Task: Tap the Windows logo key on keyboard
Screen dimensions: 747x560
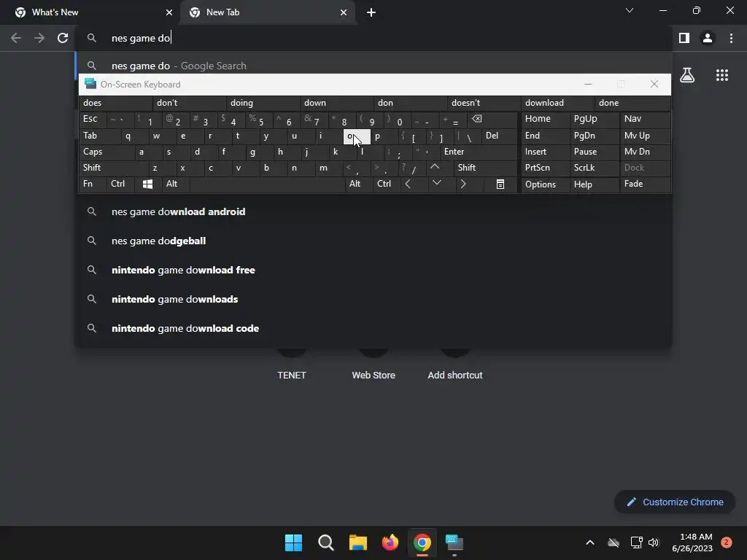Action: [x=147, y=184]
